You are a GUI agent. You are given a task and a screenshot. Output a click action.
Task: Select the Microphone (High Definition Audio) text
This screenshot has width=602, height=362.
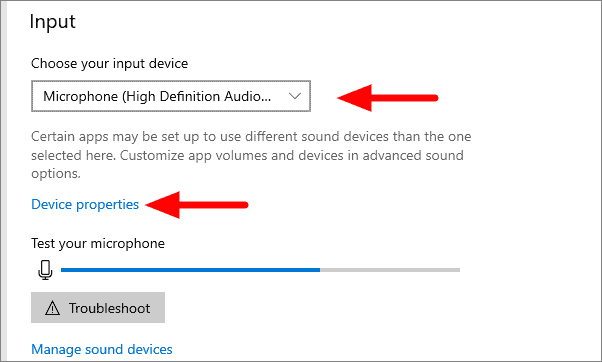[x=157, y=96]
